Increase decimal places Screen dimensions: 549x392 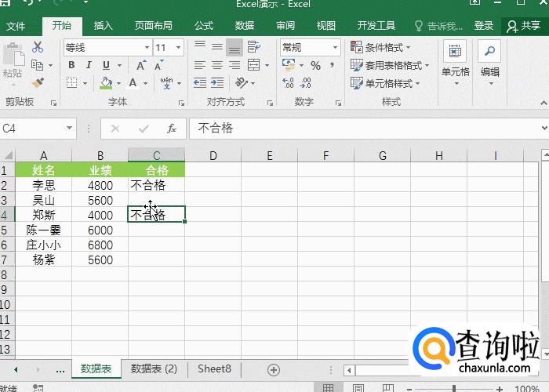point(288,83)
